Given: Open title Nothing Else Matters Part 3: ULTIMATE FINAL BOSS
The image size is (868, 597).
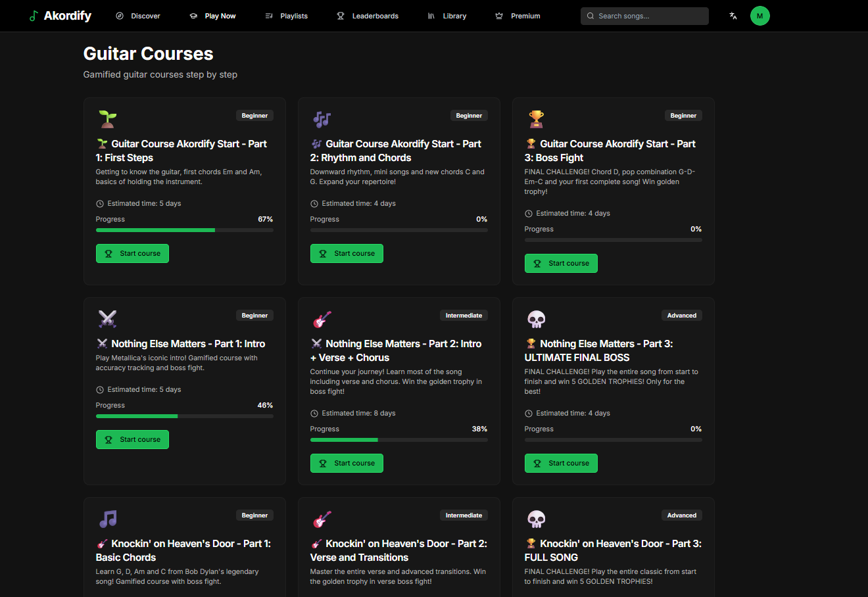Looking at the screenshot, I should 599,350.
